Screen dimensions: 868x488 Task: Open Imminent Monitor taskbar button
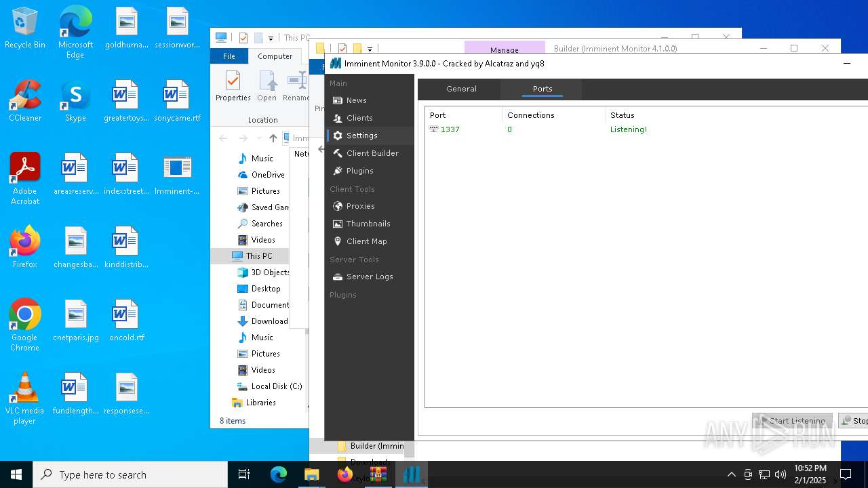point(411,474)
